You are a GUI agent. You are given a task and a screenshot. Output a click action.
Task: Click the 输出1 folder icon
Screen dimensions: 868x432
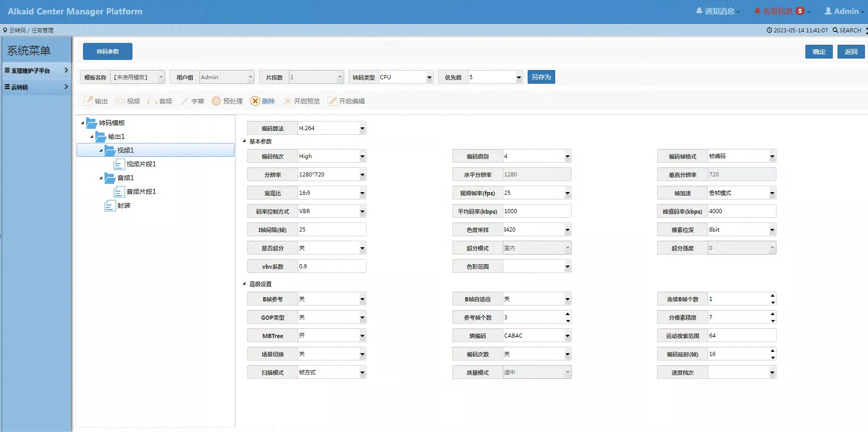(100, 136)
